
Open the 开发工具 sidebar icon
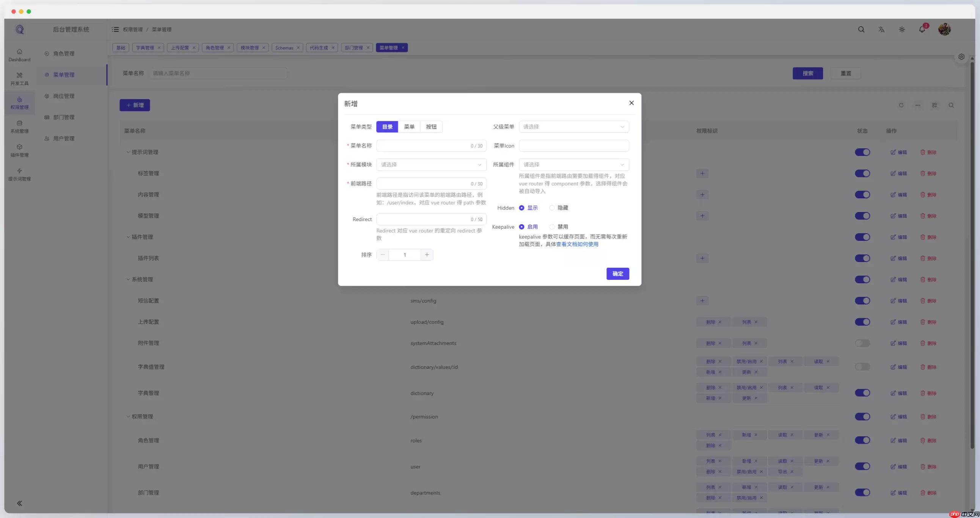[19, 79]
